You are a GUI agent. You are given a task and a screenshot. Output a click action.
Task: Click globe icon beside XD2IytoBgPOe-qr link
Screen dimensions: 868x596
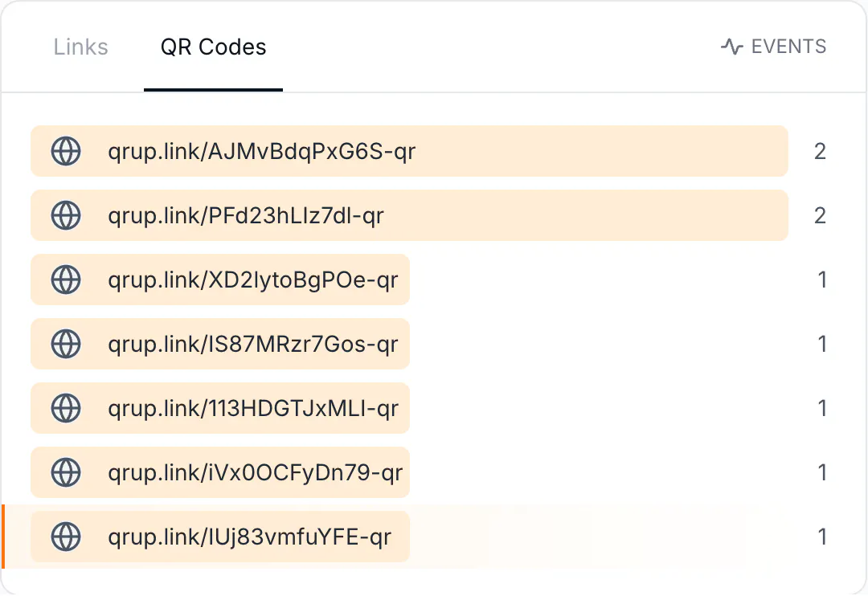(x=66, y=280)
